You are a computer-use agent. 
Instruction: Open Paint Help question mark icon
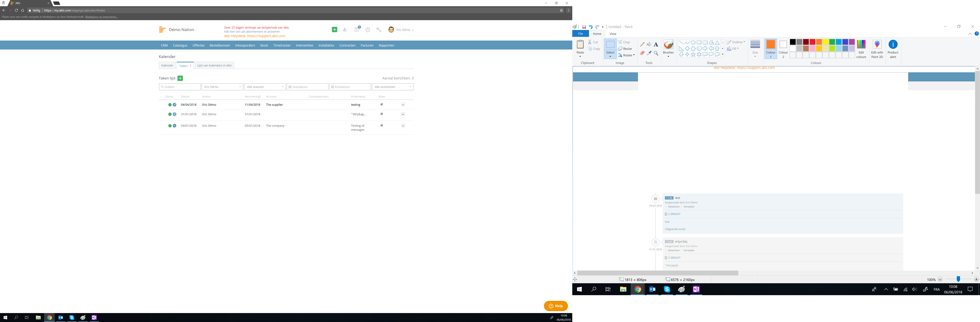[x=977, y=34]
